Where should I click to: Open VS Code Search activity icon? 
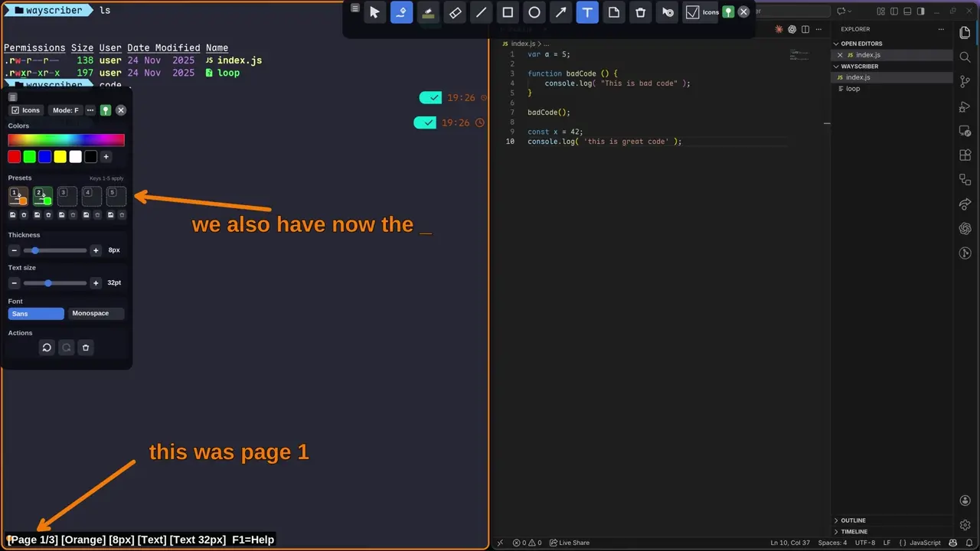coord(965,57)
